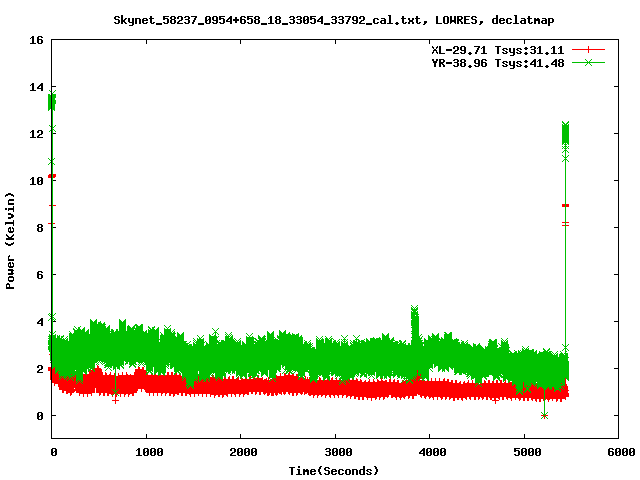Click the Power (Kelvin) y-axis label
The height and width of the screenshot is (480, 640).
click(x=10, y=241)
